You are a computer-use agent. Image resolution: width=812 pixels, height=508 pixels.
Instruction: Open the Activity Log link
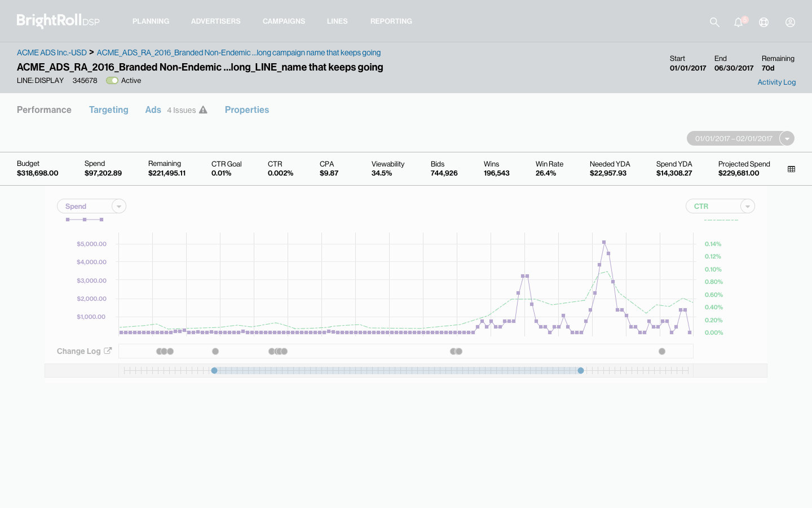(776, 82)
